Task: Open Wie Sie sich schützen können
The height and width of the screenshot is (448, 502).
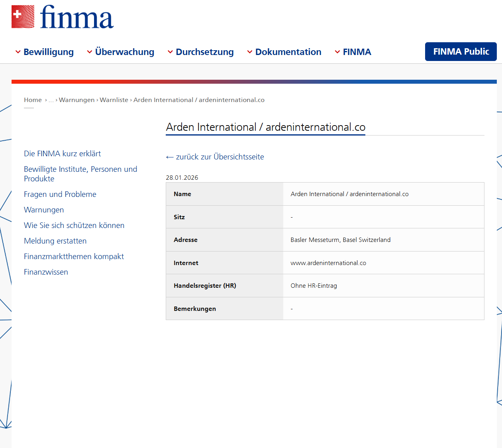Action: (x=74, y=226)
